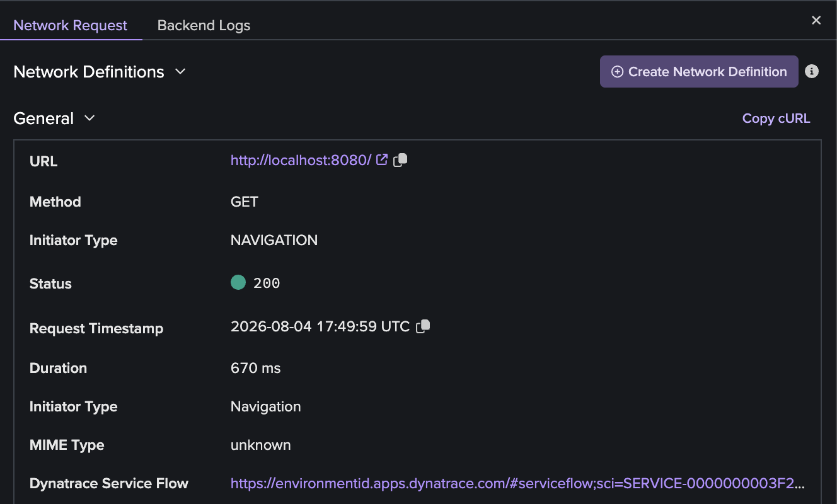This screenshot has height=504, width=837.
Task: Click the URL row label
Action: (x=43, y=161)
